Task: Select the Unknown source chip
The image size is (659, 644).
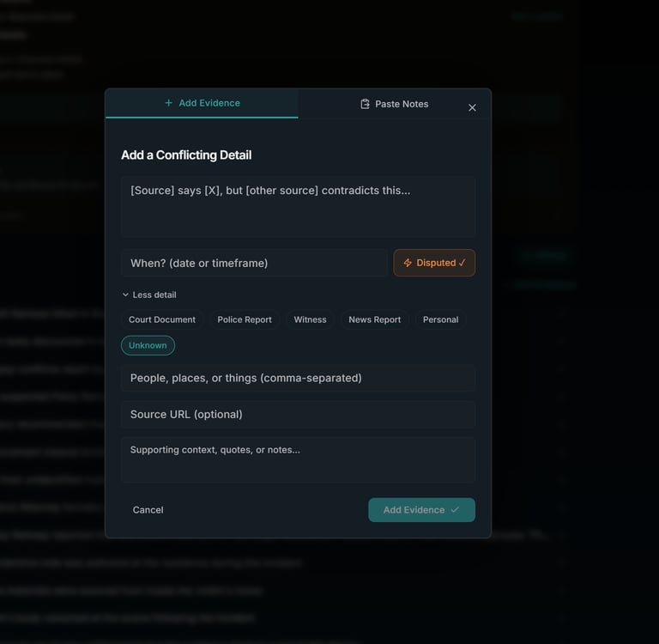Action: [x=148, y=345]
